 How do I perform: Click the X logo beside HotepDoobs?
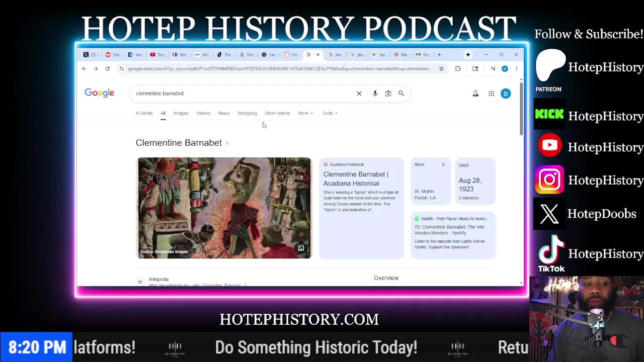coord(549,214)
